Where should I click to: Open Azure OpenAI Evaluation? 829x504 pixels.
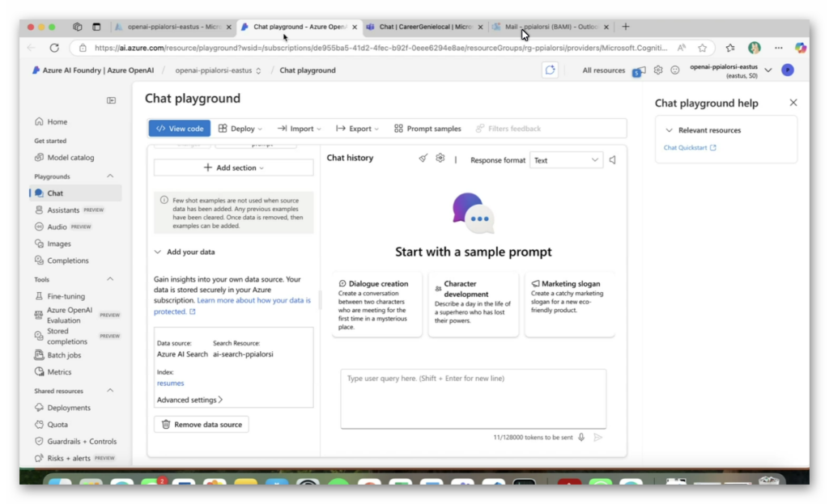[70, 315]
